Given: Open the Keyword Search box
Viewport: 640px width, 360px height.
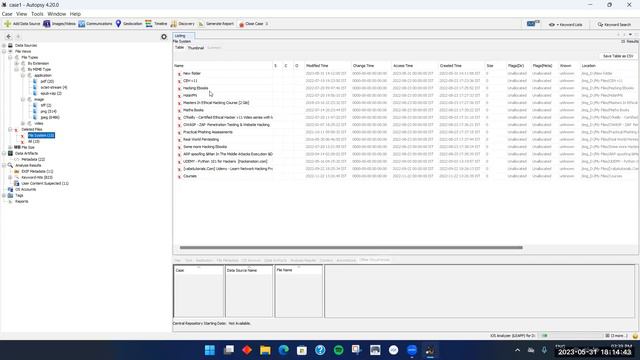Looking at the screenshot, I should click(614, 24).
